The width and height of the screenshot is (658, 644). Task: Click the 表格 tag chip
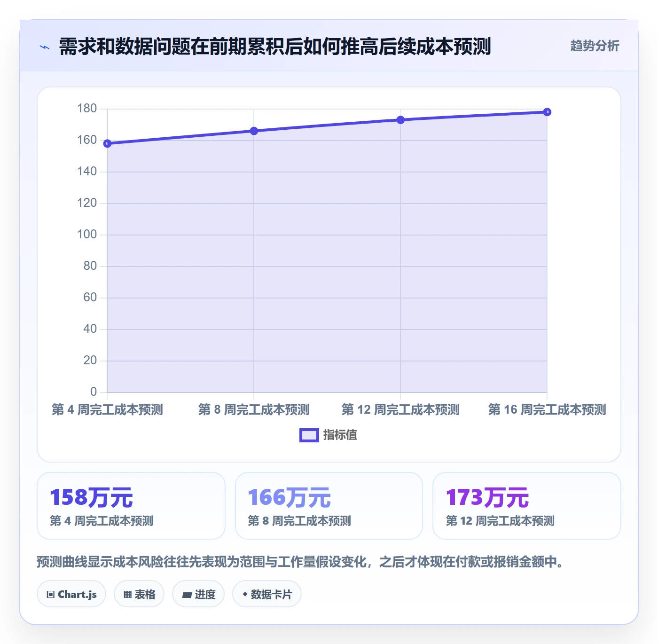click(139, 594)
